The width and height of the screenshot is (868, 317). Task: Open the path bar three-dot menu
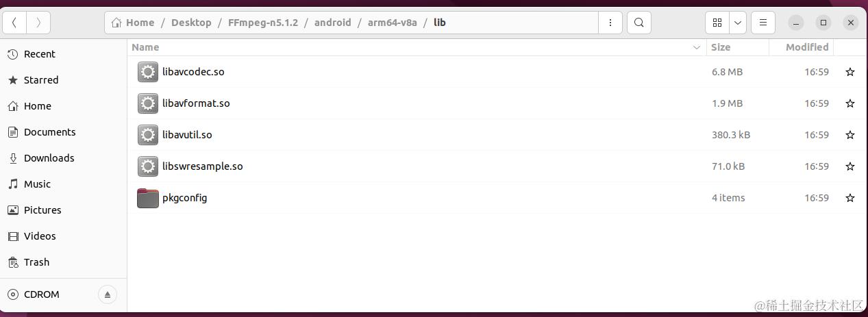click(x=610, y=23)
